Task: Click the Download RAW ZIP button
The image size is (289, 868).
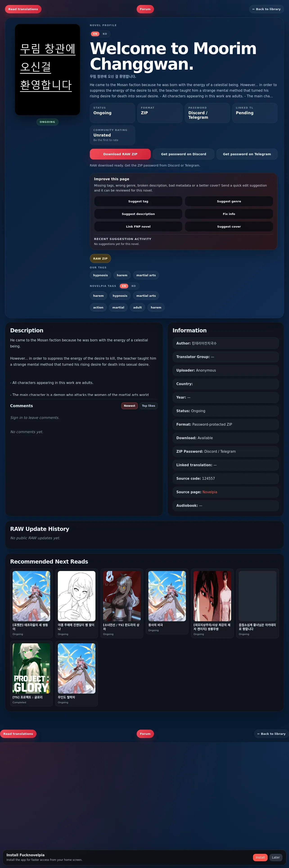Action: coord(120,154)
